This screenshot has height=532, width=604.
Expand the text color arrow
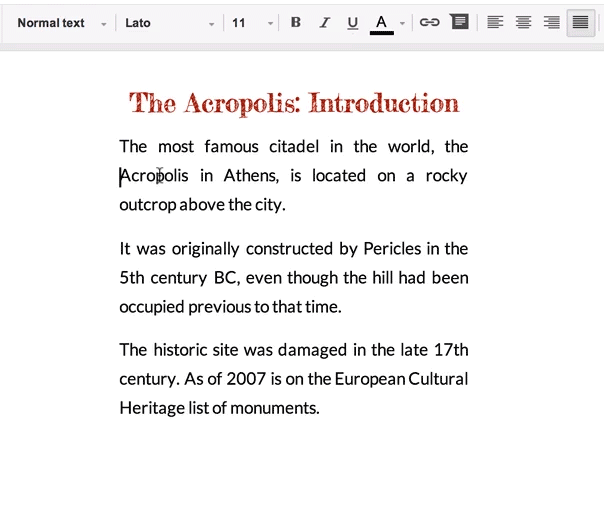coord(402,23)
